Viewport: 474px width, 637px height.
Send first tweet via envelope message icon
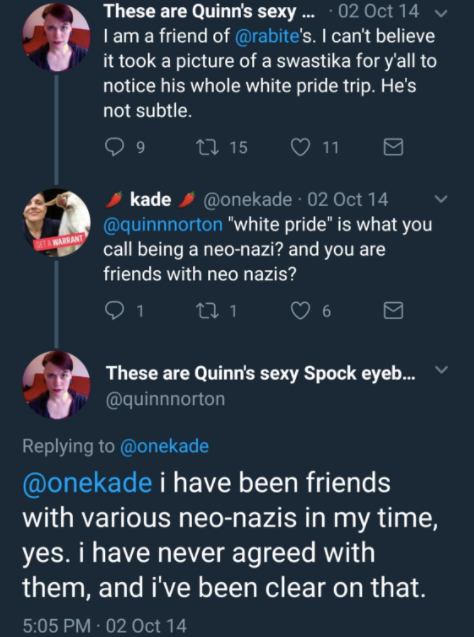coord(393,147)
